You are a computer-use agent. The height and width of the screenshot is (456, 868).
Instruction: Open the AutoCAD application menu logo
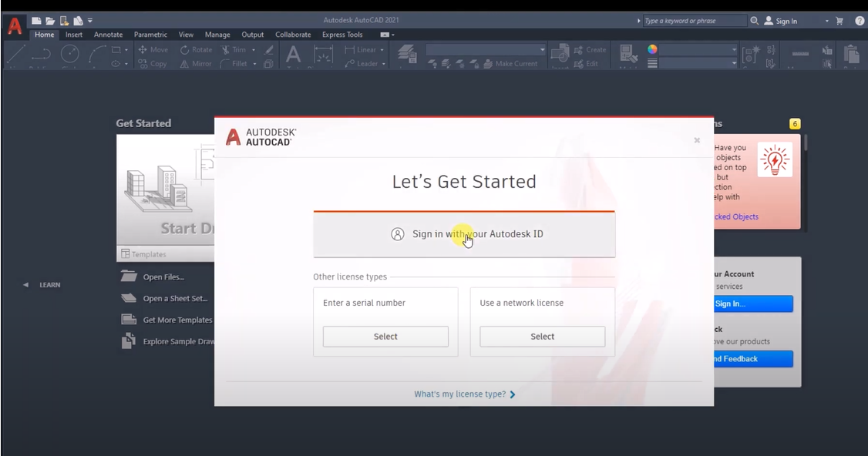pyautogui.click(x=15, y=25)
